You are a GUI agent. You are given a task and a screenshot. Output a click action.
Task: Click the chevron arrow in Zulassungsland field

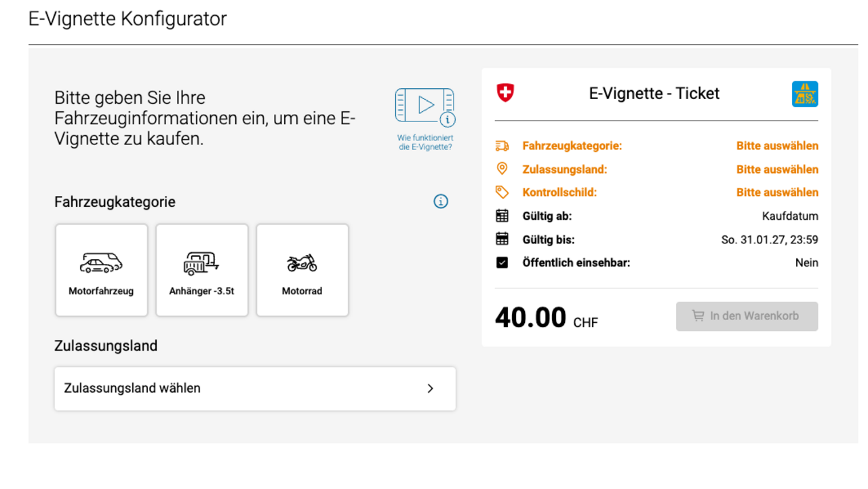pyautogui.click(x=430, y=388)
